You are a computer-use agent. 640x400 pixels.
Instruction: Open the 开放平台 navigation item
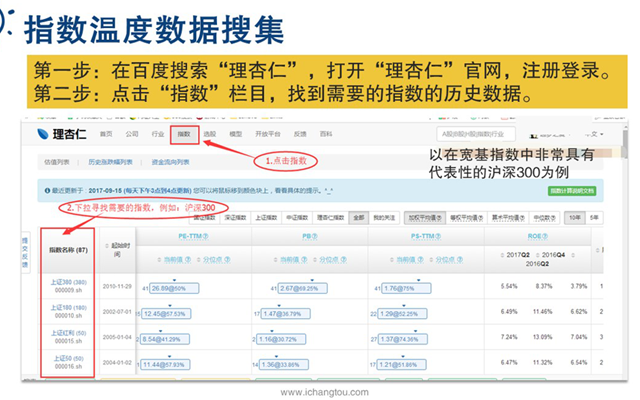(268, 134)
